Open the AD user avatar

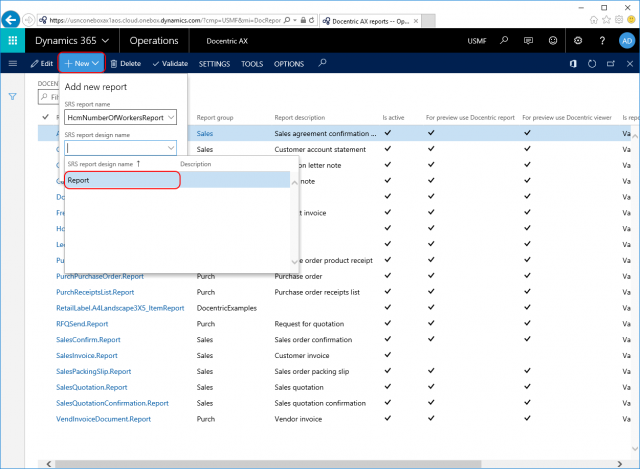pyautogui.click(x=627, y=40)
